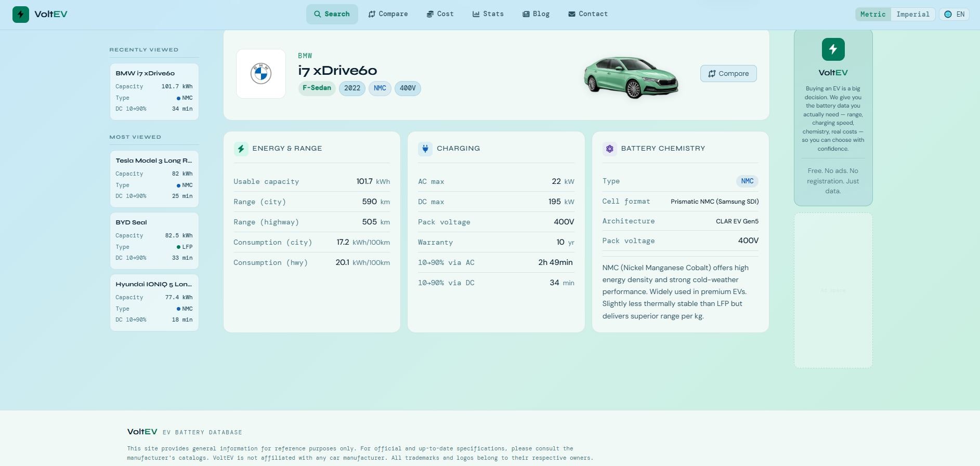
Task: Click the globe language icon
Action: (948, 15)
